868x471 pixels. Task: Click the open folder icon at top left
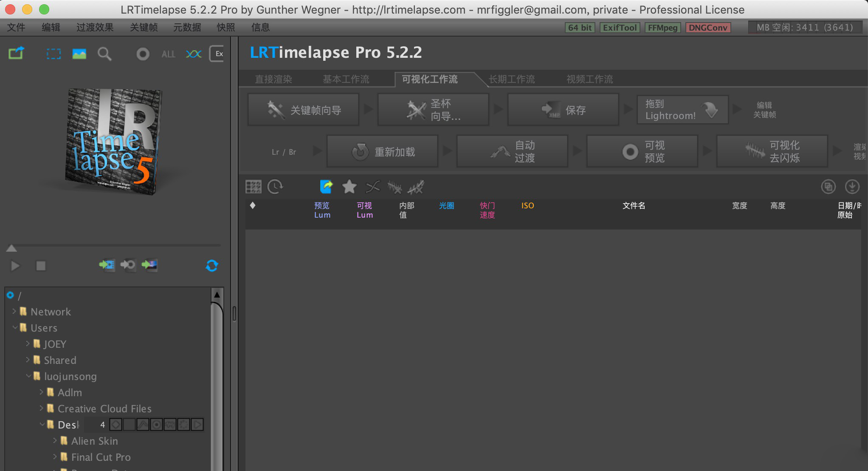coord(17,54)
